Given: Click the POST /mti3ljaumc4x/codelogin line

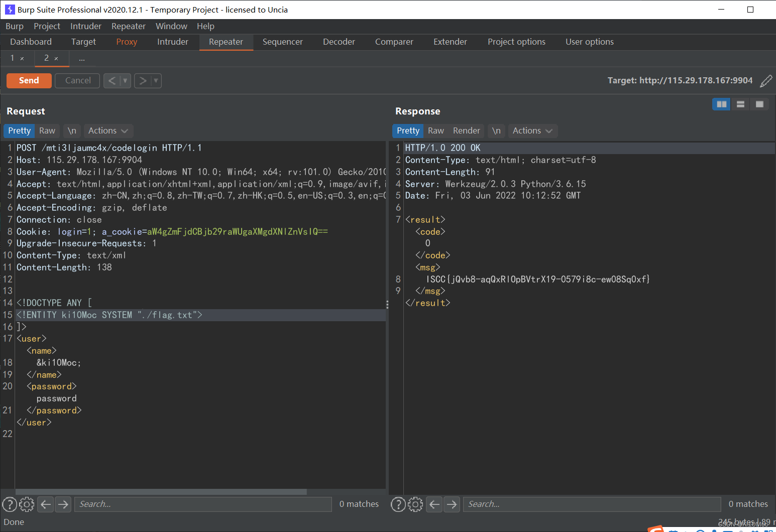Looking at the screenshot, I should coord(109,148).
